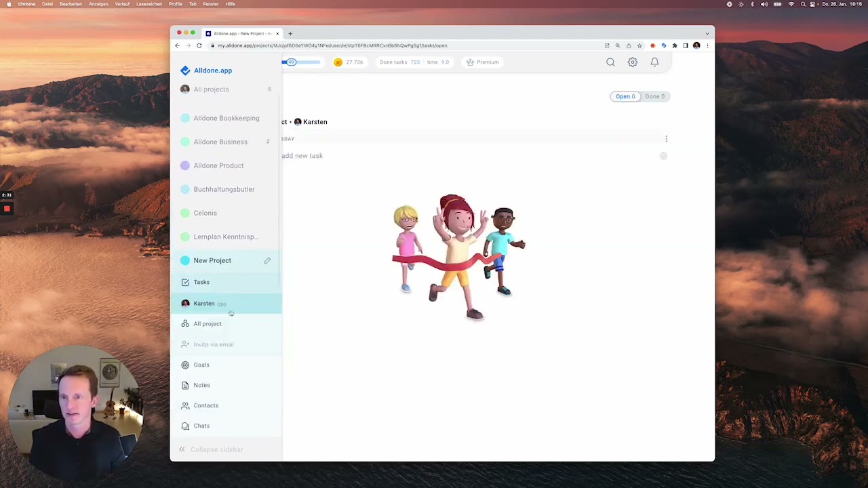This screenshot has width=868, height=488.
Task: Open the Notes section
Action: (226, 385)
